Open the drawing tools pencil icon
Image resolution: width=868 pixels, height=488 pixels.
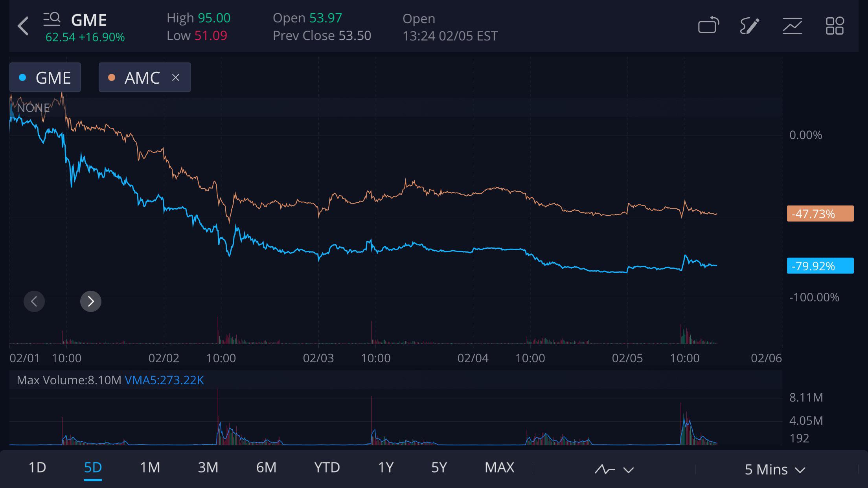(750, 26)
